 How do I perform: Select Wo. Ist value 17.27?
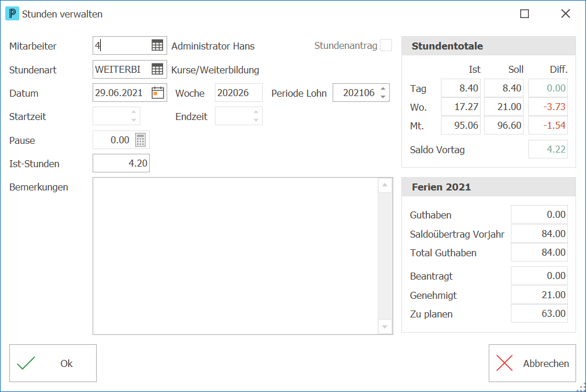461,107
